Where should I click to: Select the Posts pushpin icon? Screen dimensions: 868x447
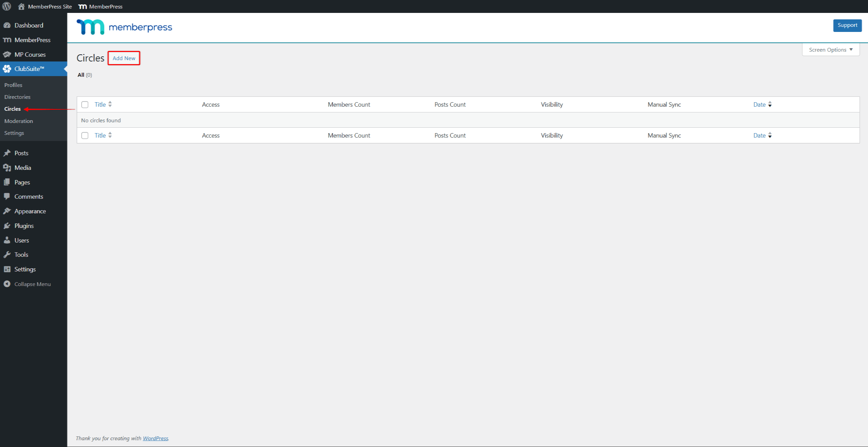point(7,153)
